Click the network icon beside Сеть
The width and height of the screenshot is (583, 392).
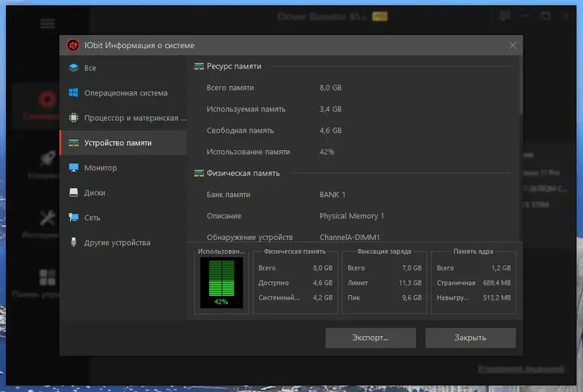point(74,218)
